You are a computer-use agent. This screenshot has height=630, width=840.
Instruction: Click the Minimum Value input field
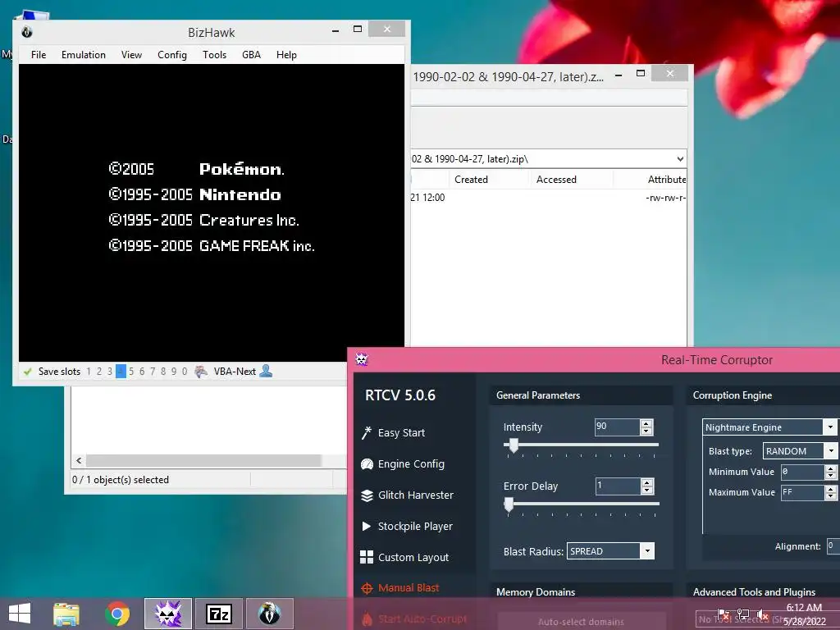[802, 472]
